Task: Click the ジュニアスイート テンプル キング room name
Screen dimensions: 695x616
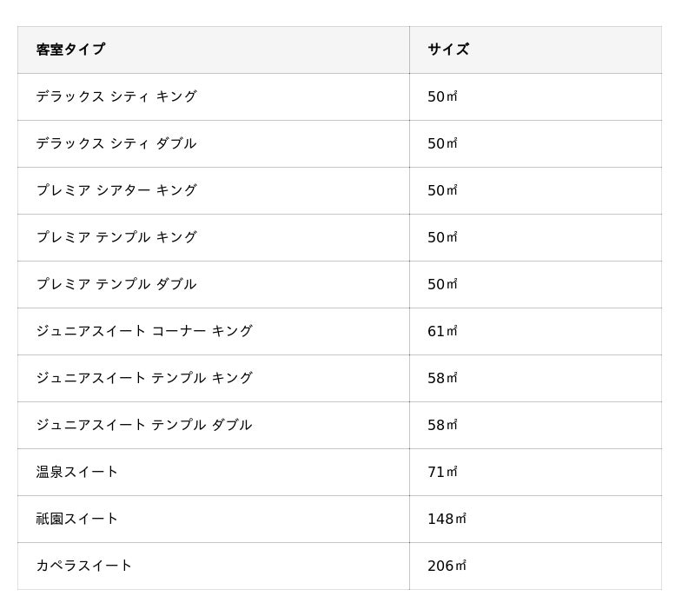Action: point(144,378)
